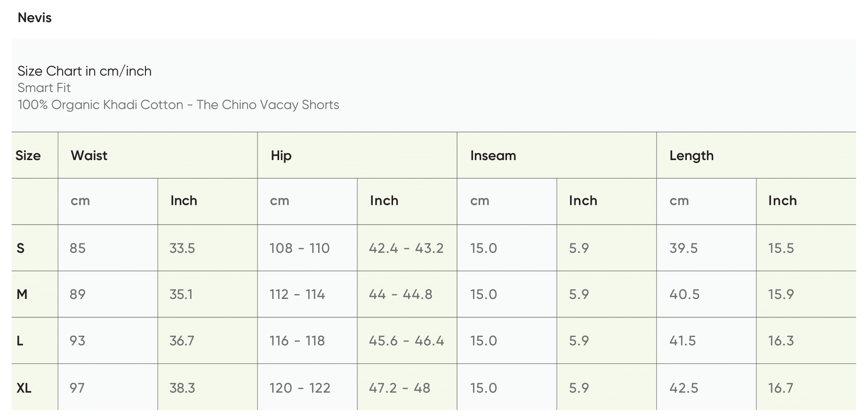The width and height of the screenshot is (868, 419).
Task: Click the Inch subheader under Hip
Action: click(x=384, y=201)
